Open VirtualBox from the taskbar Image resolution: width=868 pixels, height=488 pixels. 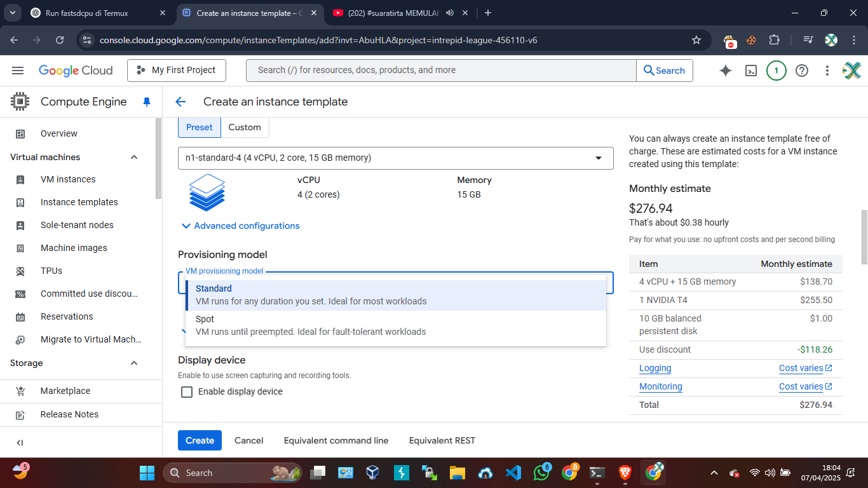(372, 473)
